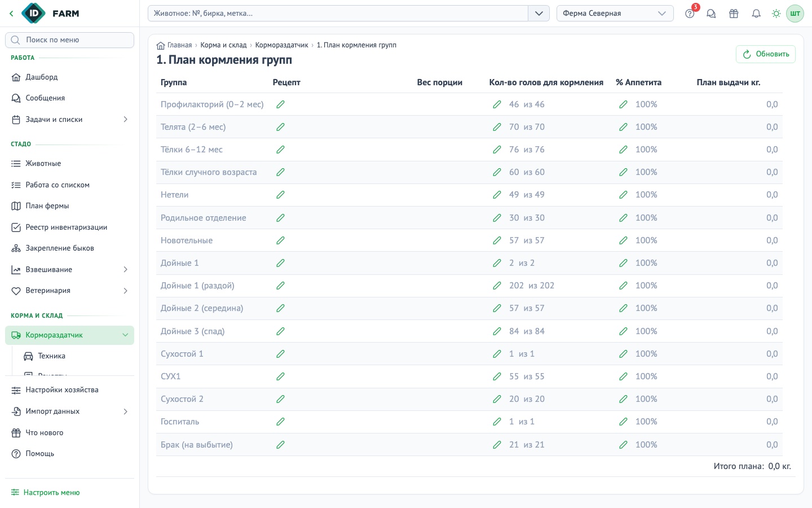Edit recipe for Сухостой 2 row

(x=280, y=399)
